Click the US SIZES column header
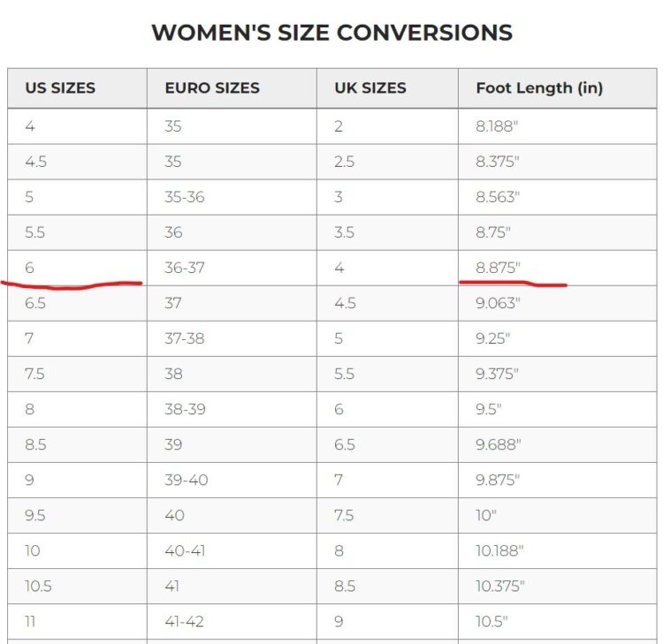Viewport: 663px width, 644px height. [60, 88]
